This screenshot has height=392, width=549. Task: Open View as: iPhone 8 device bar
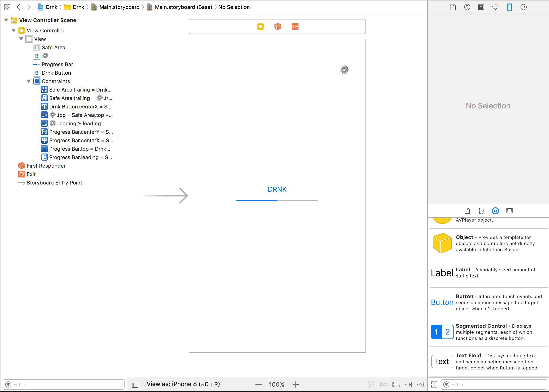tap(183, 384)
